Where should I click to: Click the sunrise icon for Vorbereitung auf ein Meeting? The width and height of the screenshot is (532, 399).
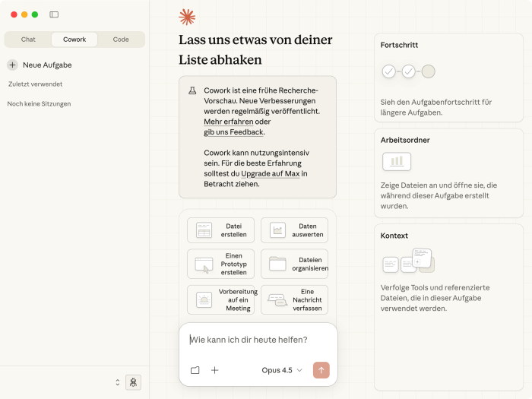pyautogui.click(x=204, y=300)
